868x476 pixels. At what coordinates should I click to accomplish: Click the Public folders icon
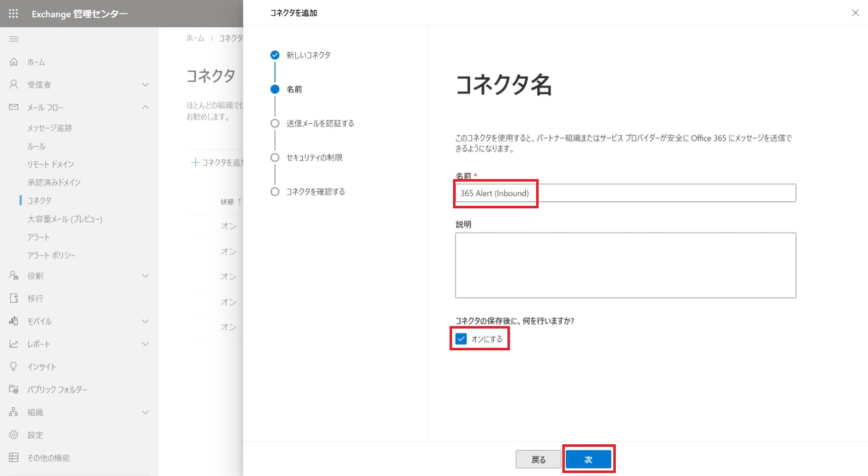tap(14, 389)
